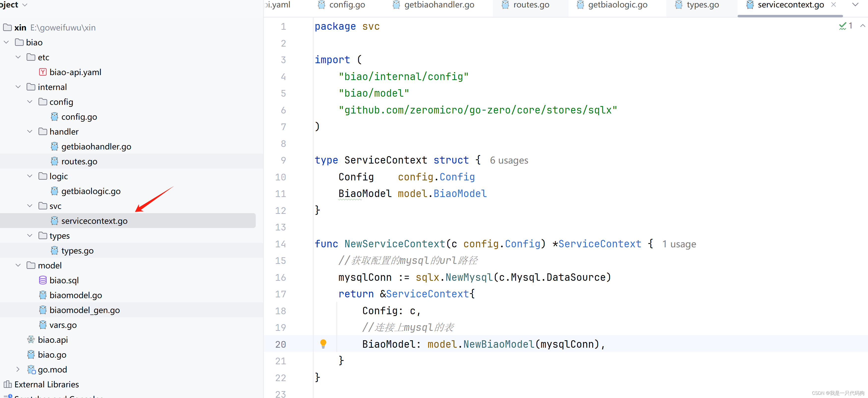Screen dimensions: 868x398
Task: Collapse the model folder
Action: [x=18, y=265]
